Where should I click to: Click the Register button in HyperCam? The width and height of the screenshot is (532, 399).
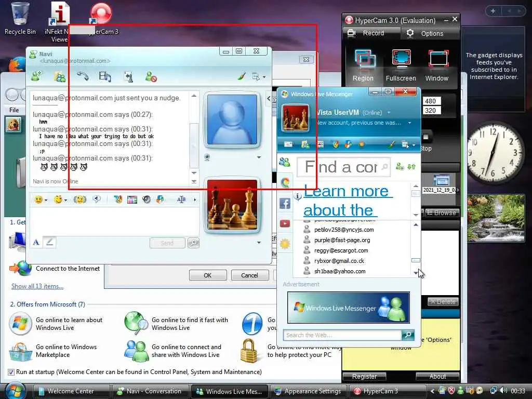tap(364, 376)
